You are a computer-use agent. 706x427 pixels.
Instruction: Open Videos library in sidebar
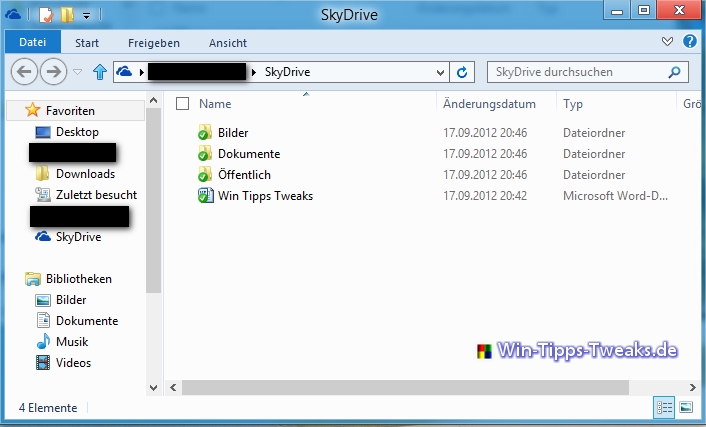(x=73, y=363)
